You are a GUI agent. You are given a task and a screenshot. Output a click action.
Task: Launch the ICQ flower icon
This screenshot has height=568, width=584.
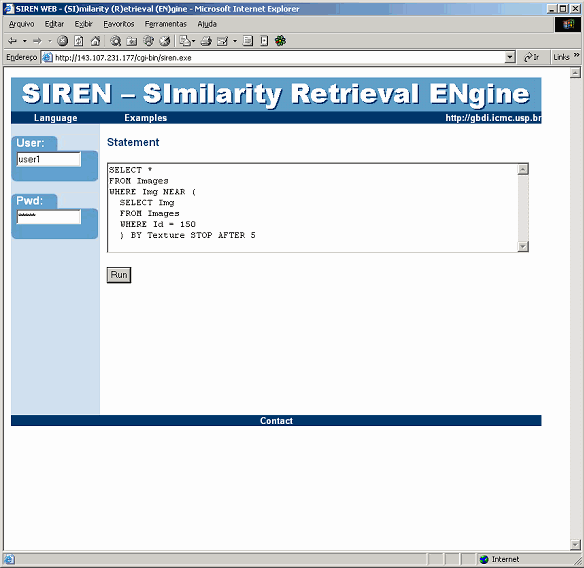(x=280, y=41)
